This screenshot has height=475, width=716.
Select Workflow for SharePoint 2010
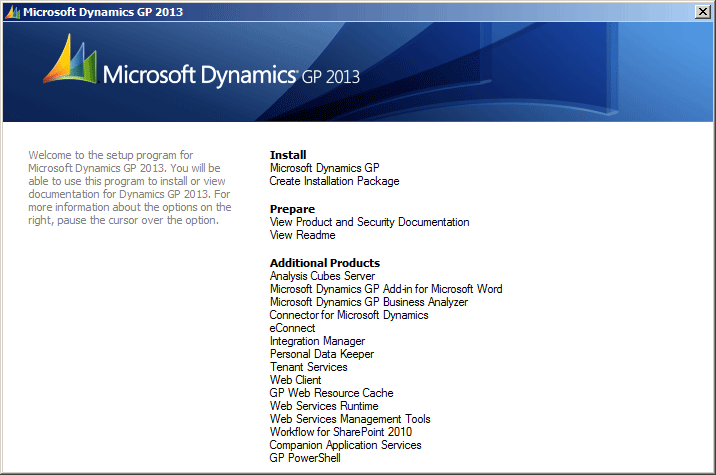click(x=341, y=432)
